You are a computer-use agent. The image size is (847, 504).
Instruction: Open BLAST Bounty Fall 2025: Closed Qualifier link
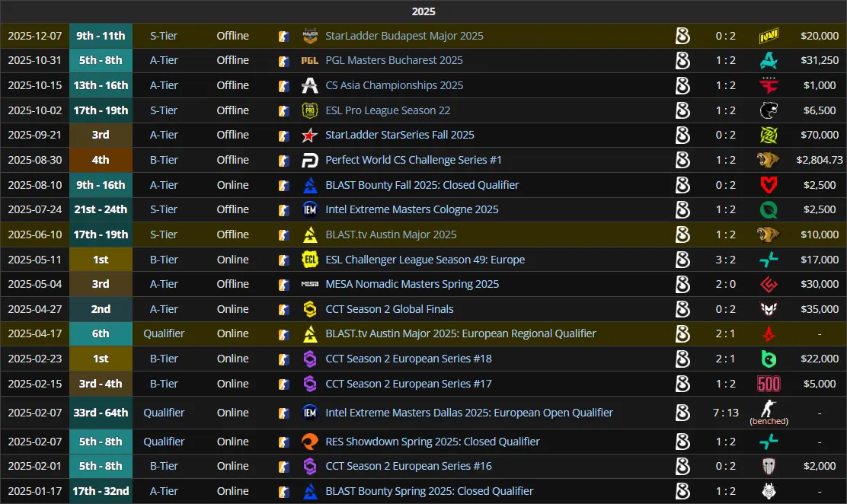(422, 185)
